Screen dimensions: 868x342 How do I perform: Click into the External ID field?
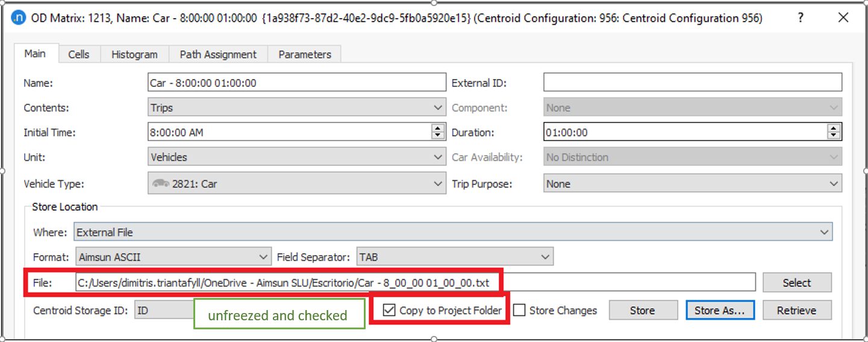[x=692, y=83]
